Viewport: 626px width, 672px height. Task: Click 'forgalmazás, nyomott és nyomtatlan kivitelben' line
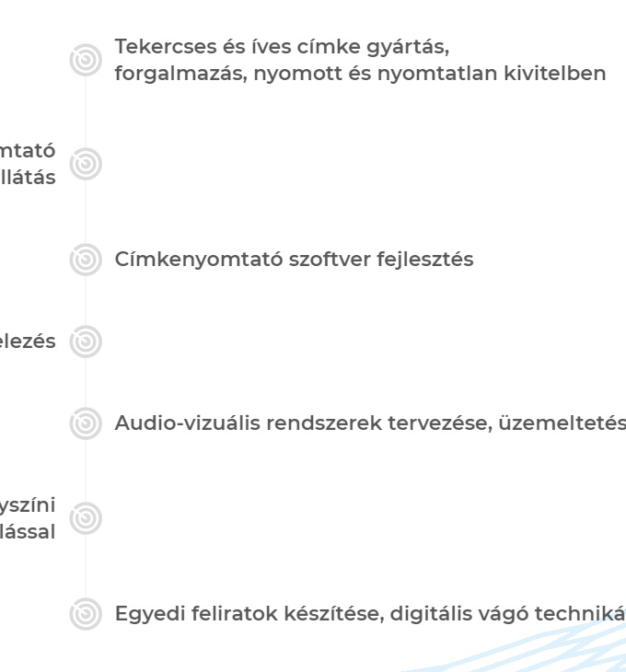coord(360,74)
